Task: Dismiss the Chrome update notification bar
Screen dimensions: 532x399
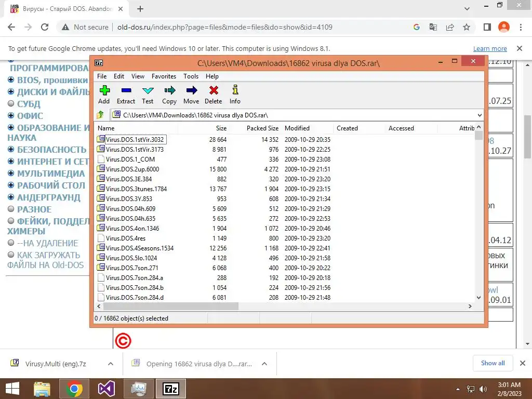Action: (x=520, y=48)
